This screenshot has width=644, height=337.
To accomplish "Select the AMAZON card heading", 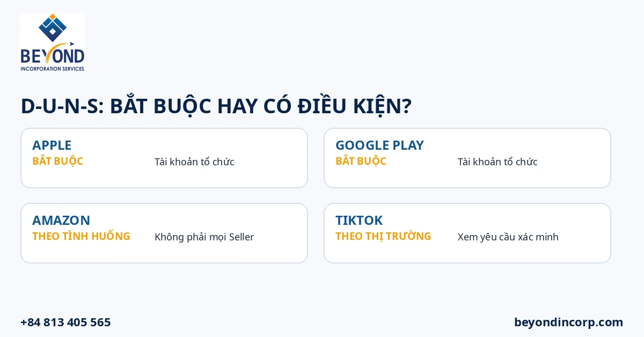I will point(61,220).
